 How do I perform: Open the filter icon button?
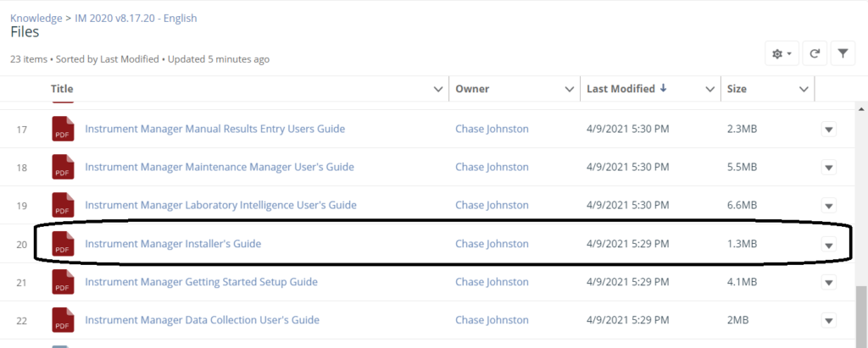pyautogui.click(x=843, y=53)
